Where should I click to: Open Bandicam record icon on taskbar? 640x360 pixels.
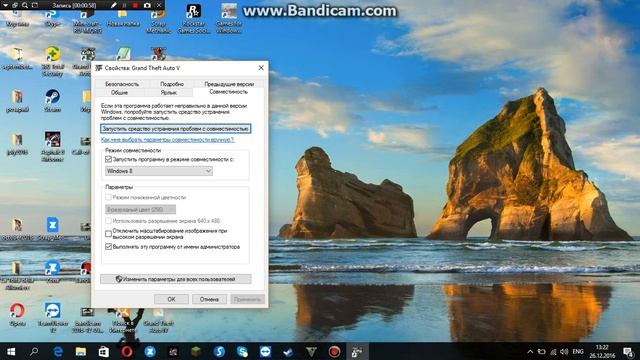click(x=334, y=351)
